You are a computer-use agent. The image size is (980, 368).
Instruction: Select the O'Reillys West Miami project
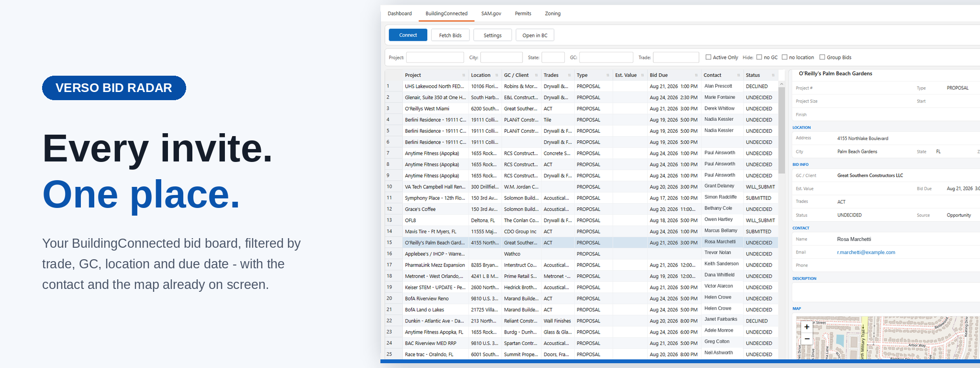[582, 109]
